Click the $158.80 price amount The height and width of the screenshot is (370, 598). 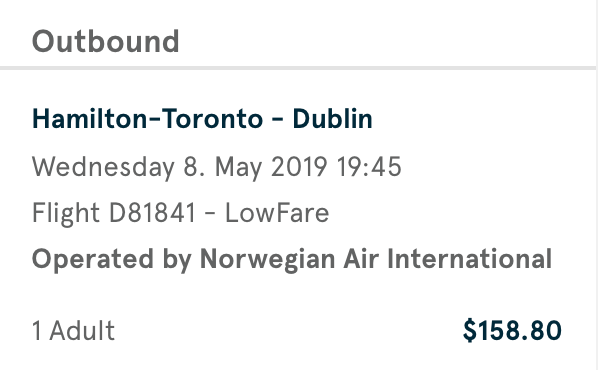pyautogui.click(x=512, y=330)
